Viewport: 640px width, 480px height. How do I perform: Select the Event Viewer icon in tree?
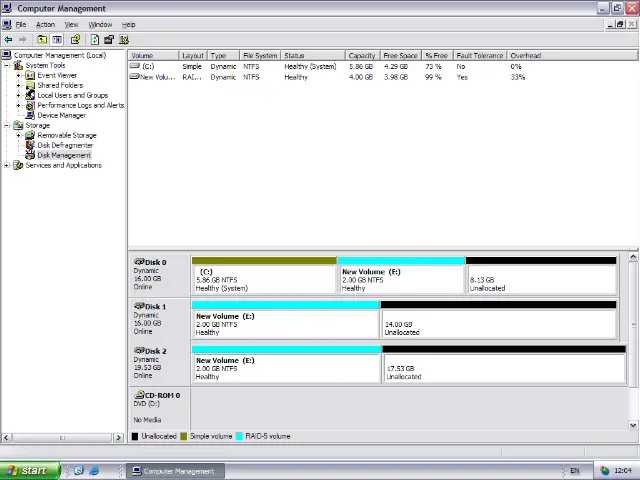click(x=30, y=75)
